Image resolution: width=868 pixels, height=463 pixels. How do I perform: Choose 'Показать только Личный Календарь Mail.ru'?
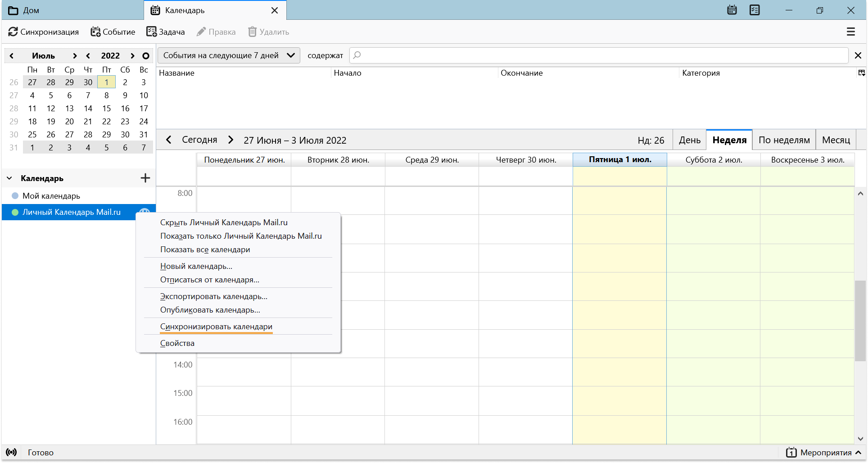tap(238, 236)
